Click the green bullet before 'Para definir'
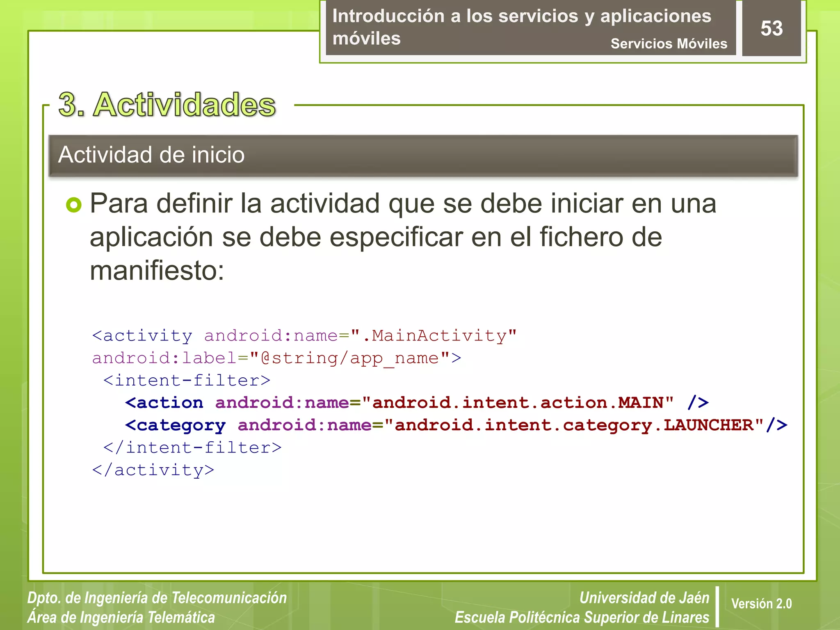 coord(74,205)
